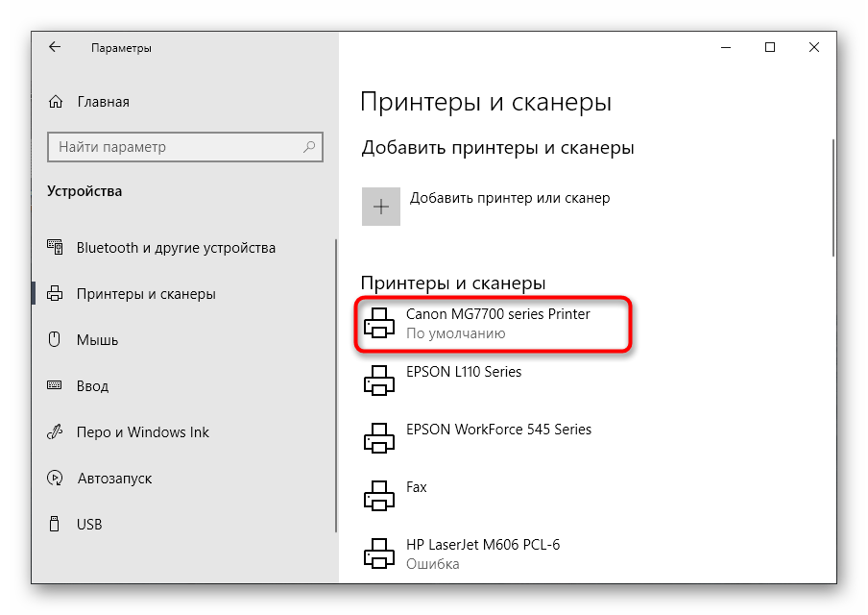Select the Canon MG7700 printer icon

tap(379, 324)
